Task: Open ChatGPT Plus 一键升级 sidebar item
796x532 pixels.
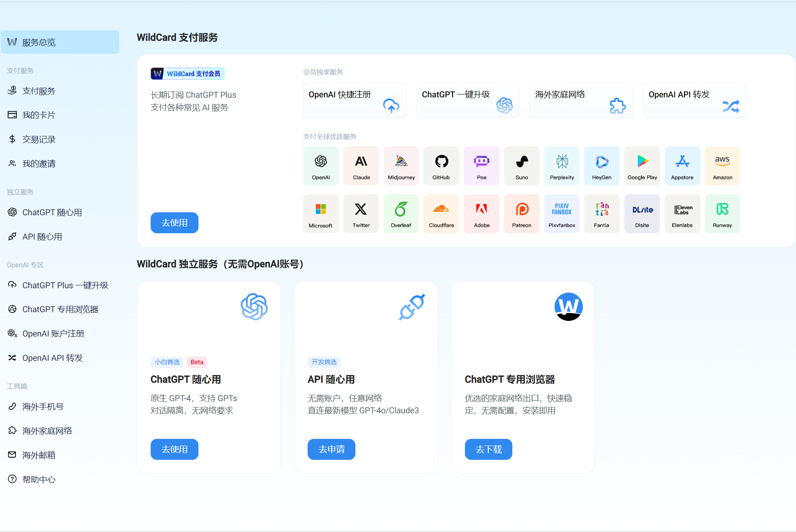Action: point(60,285)
